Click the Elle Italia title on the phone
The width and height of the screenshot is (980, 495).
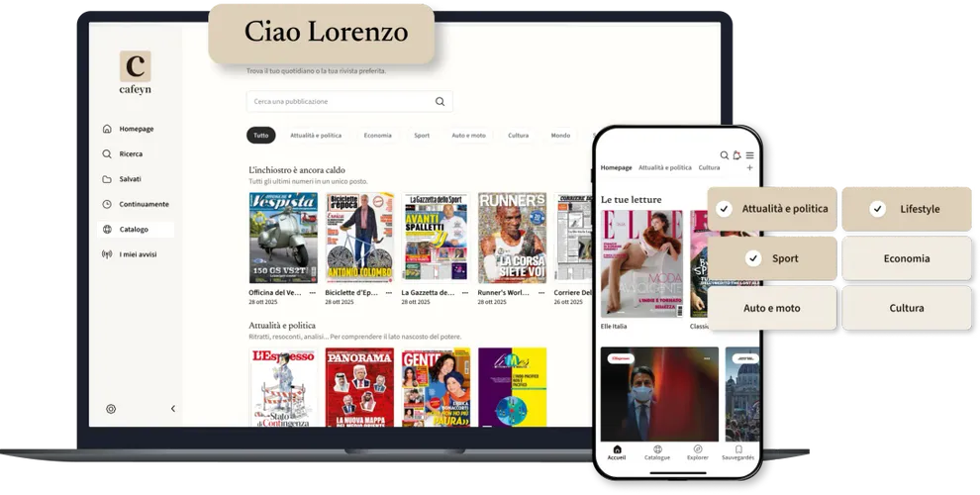click(614, 327)
